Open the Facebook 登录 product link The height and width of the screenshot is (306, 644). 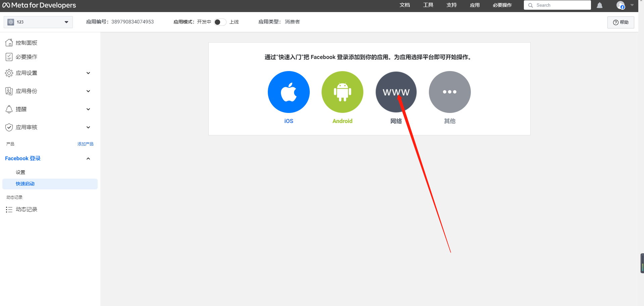click(x=23, y=159)
